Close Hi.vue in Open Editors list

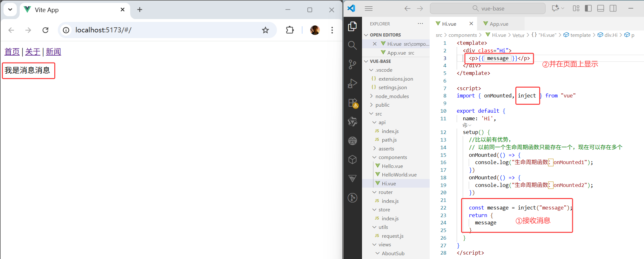(375, 44)
